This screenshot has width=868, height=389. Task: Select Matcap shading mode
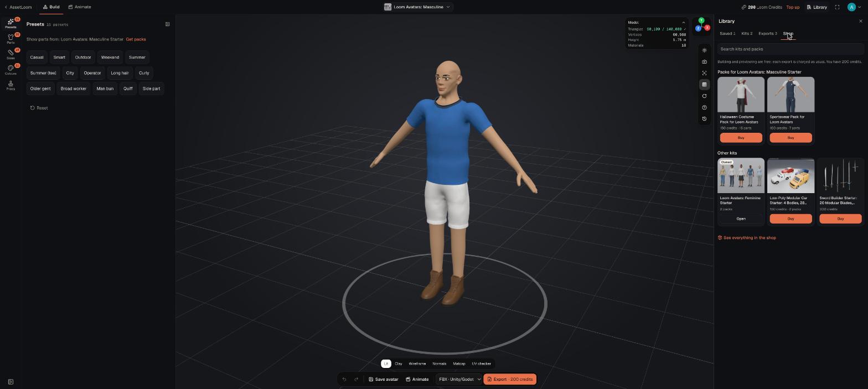459,364
